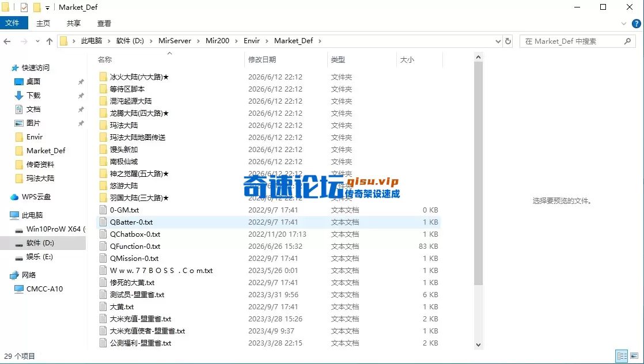Image resolution: width=644 pixels, height=364 pixels.
Task: Select the 测试员-盟重省.txt file icon
Action: 103,294
